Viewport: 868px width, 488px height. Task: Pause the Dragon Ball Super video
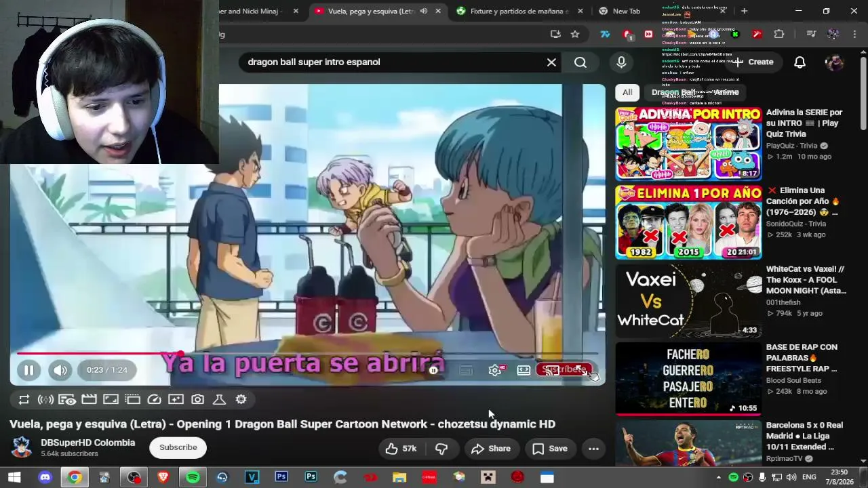point(28,370)
